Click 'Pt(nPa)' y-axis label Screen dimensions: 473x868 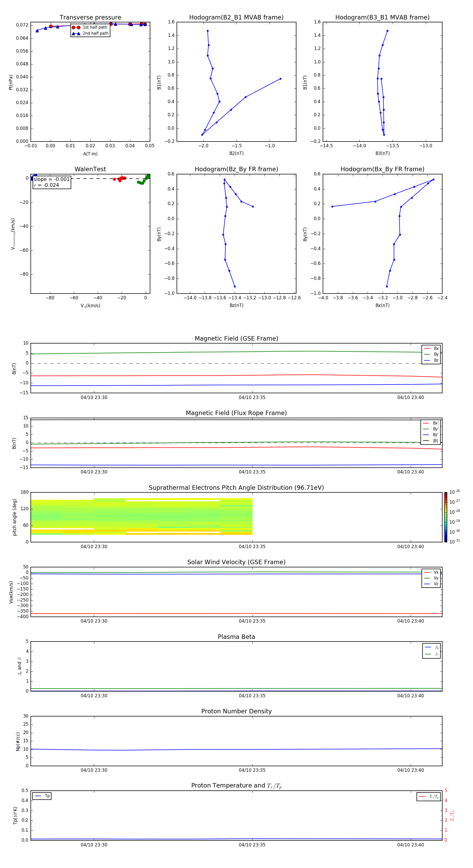[x=11, y=82]
